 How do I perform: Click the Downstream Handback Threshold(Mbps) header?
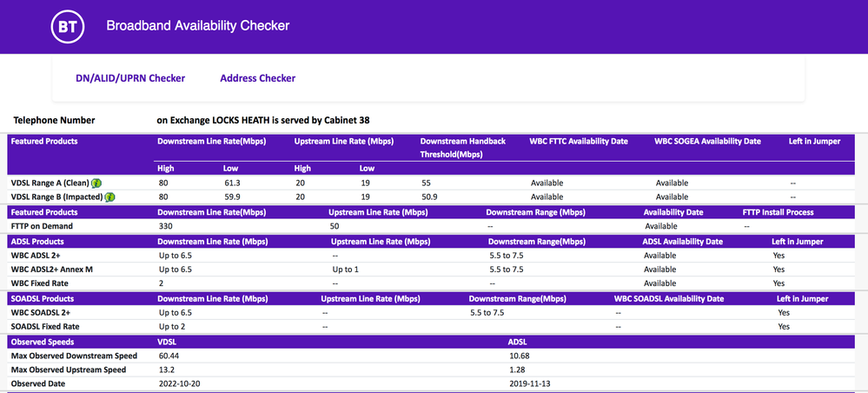463,148
